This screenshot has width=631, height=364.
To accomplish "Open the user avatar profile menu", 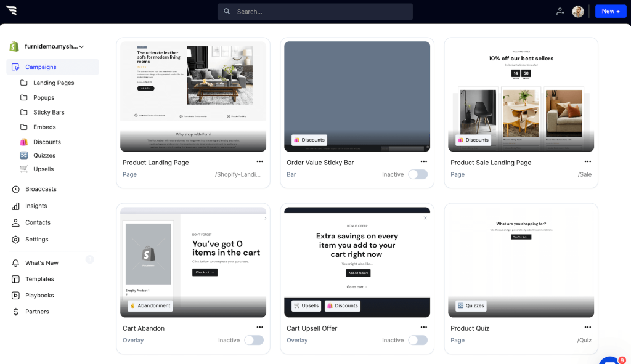I will 578,12.
